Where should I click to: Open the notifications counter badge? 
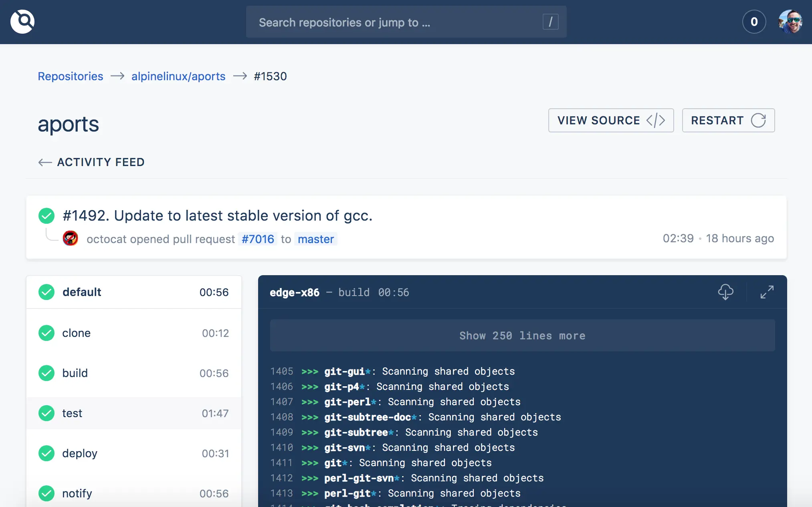point(754,22)
